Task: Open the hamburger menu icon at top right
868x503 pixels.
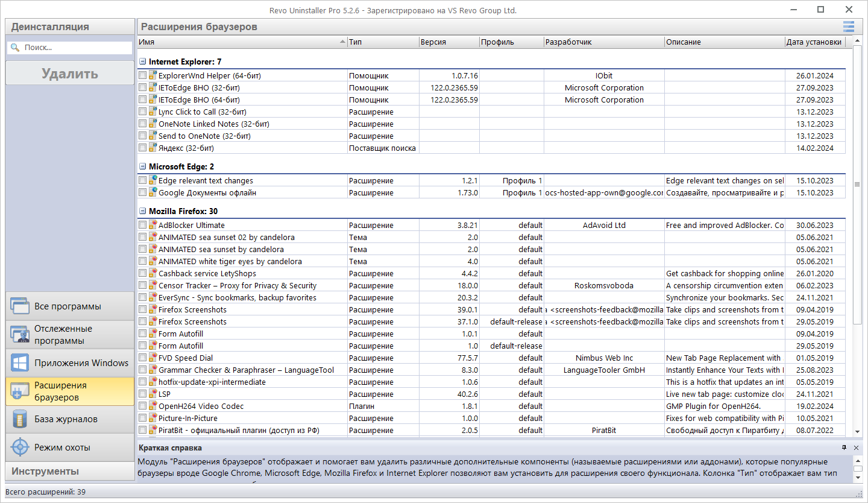Action: click(x=849, y=27)
